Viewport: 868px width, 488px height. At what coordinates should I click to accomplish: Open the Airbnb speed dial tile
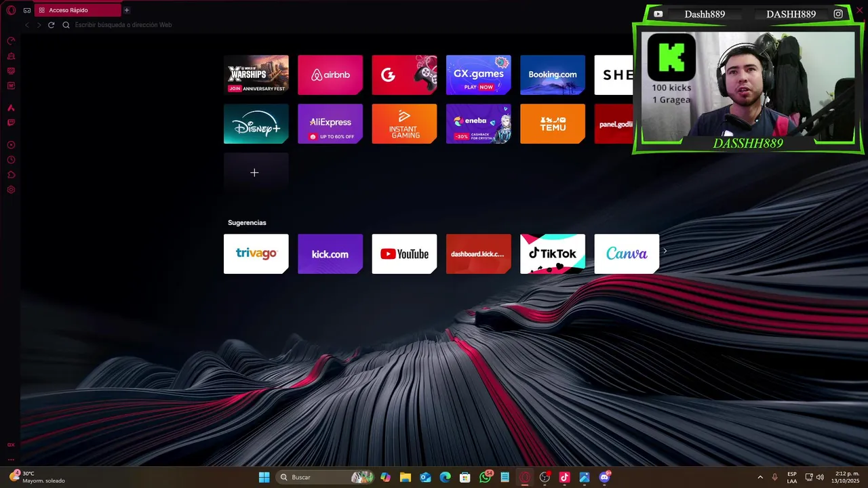pyautogui.click(x=330, y=75)
